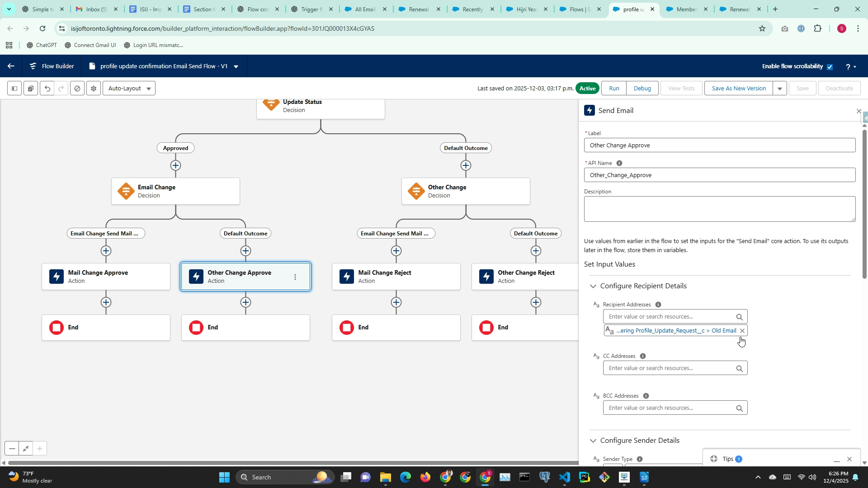Screen dimensions: 868x488
Task: Open the Auto-Layout dropdown
Action: [x=129, y=89]
